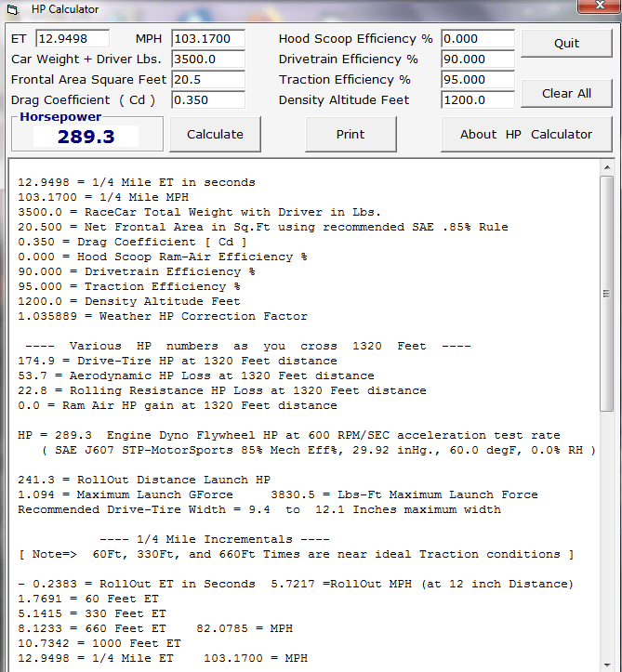The image size is (622, 672).
Task: Click the 289.3 horsepower result display
Action: point(86,137)
